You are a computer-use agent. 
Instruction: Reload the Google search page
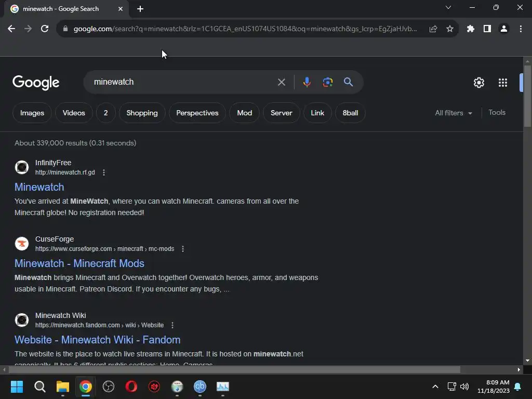click(45, 29)
